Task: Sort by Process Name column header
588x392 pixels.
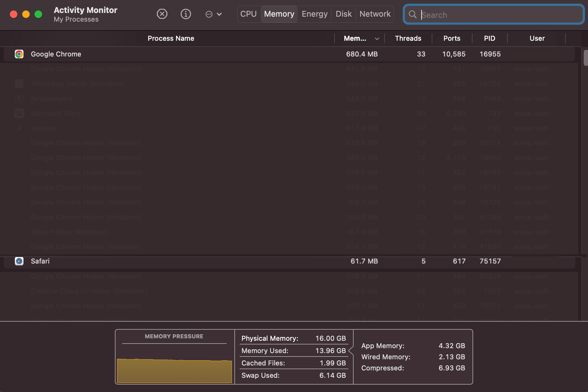Action: [171, 38]
